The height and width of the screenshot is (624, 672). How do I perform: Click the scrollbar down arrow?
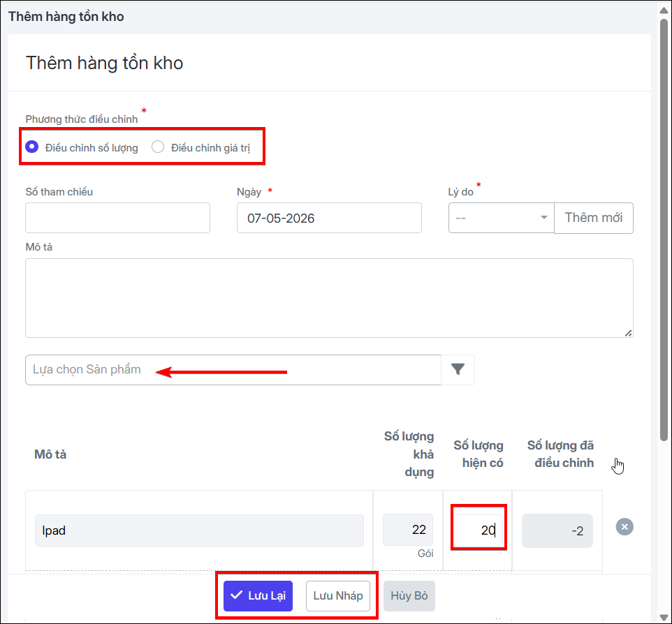coord(664,617)
